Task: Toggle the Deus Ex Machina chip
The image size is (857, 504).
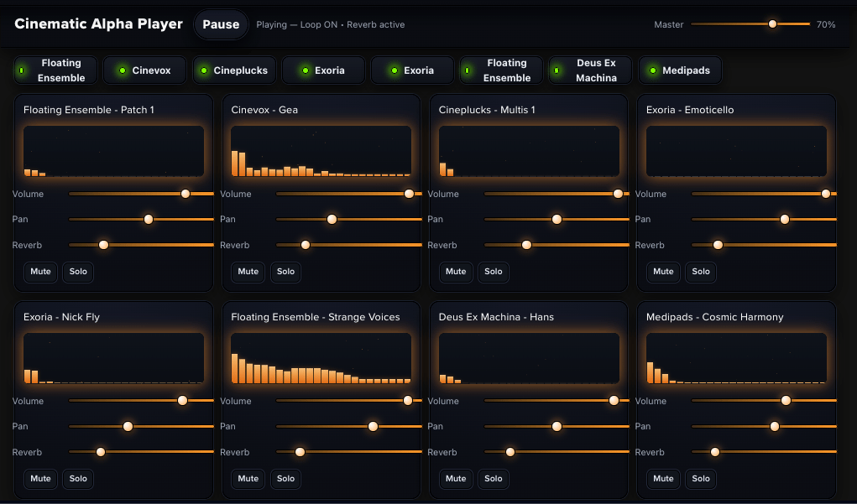Action: pyautogui.click(x=590, y=70)
